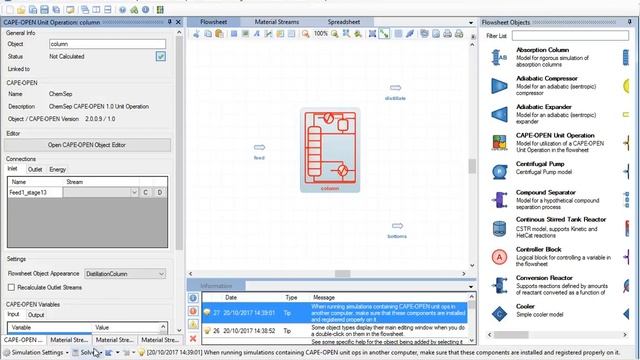Open the document tabs overflow dropdown arrow
Viewport: 640px width, 360px height.
pos(471,22)
